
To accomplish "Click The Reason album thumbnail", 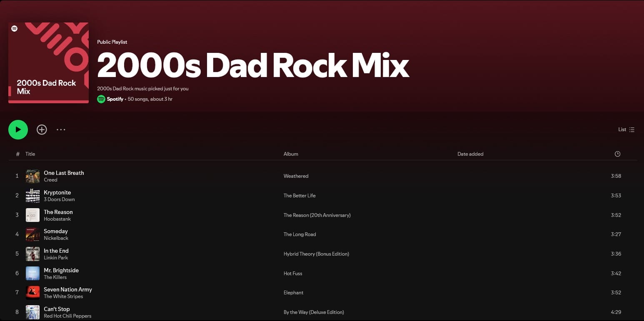I will point(32,215).
